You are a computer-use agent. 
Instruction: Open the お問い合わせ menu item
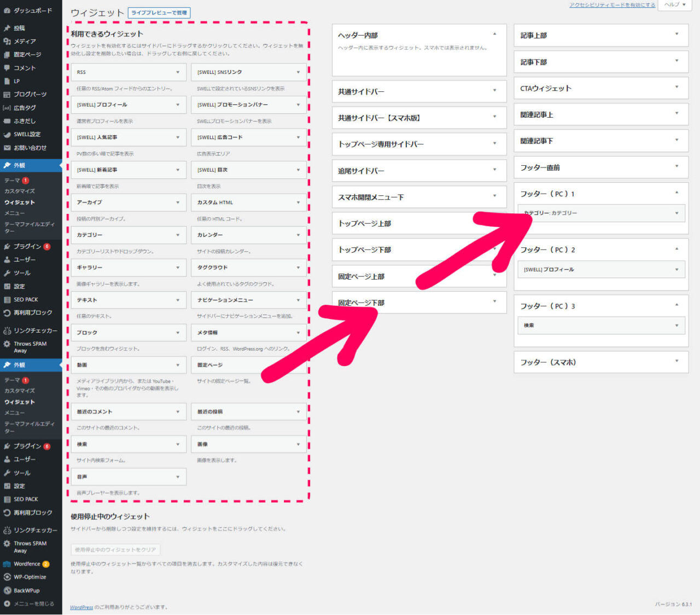(31, 148)
